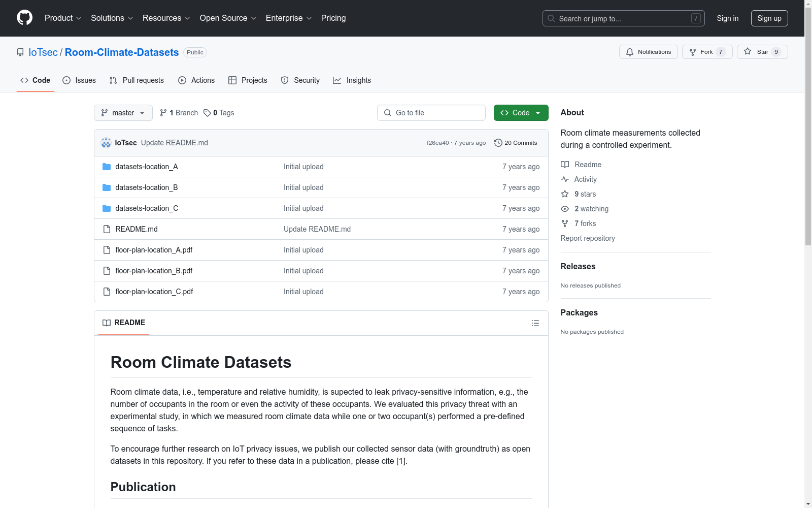
Task: View the 9 stars link
Action: (579, 194)
